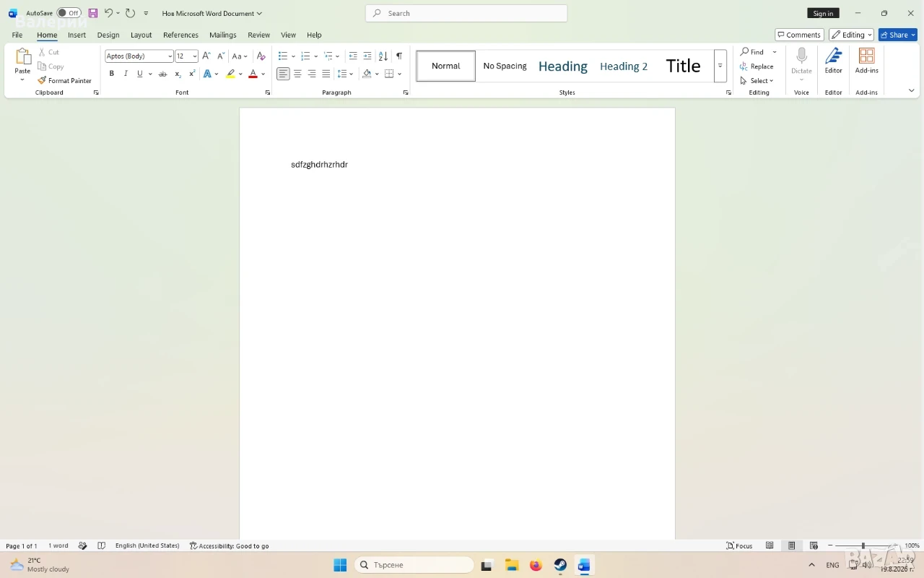Viewport: 924px width, 578px height.
Task: Open the Replace dialog
Action: (757, 66)
